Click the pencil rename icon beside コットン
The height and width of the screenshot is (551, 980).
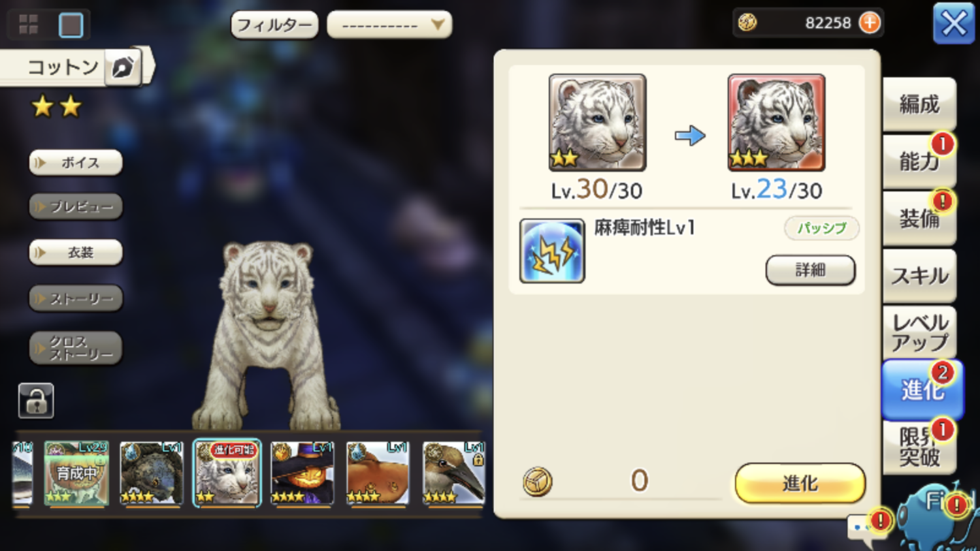(122, 67)
